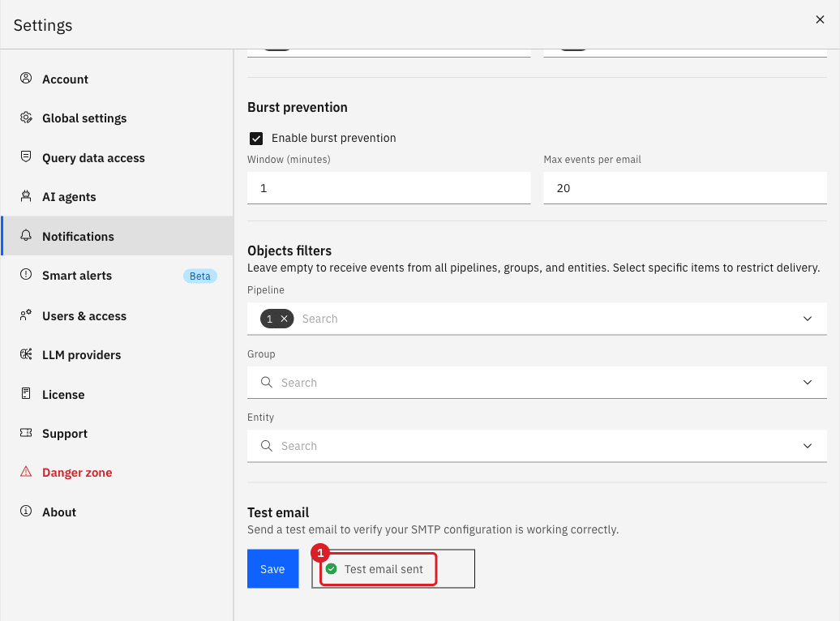The width and height of the screenshot is (840, 621).
Task: Click the Objects filters heading
Action: click(x=289, y=251)
